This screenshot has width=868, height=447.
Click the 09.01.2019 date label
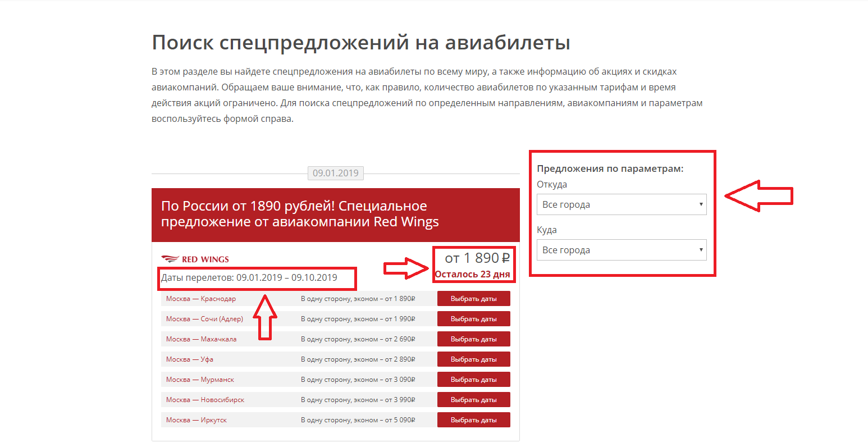pyautogui.click(x=336, y=173)
